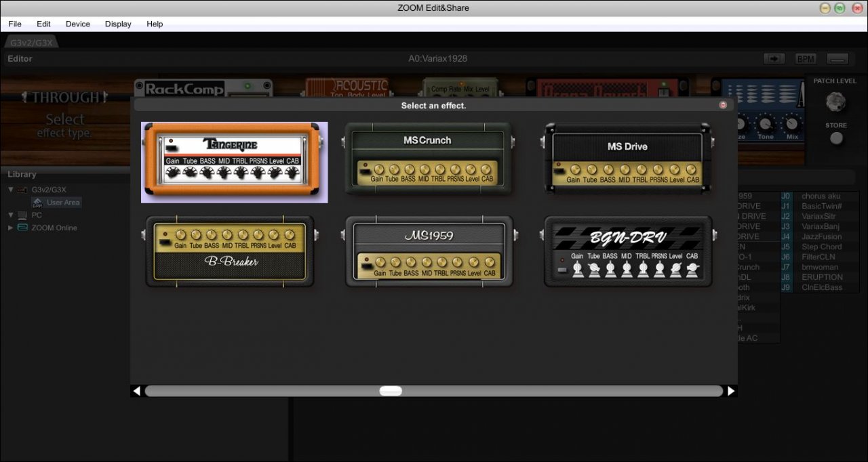The height and width of the screenshot is (462, 868).
Task: Select patch J3 VariaxBanj
Action: (819, 226)
